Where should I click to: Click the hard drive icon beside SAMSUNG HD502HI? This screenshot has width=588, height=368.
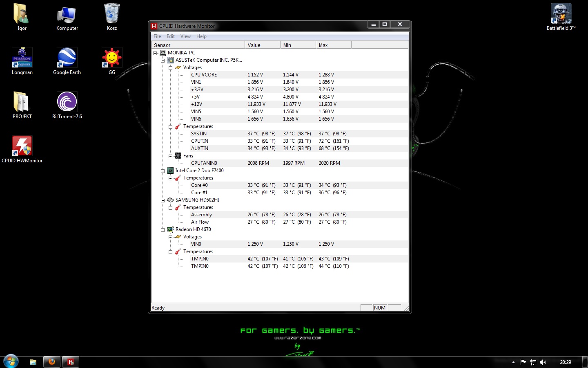(170, 200)
